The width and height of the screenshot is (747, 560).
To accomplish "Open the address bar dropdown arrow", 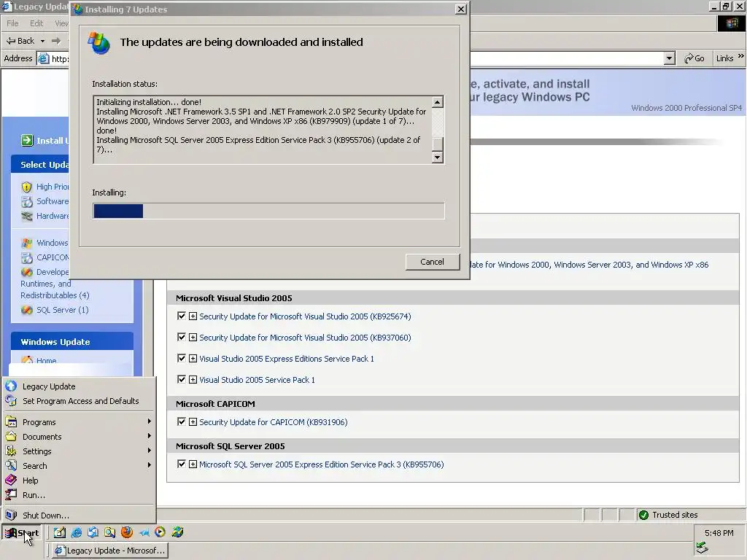I will [x=670, y=58].
